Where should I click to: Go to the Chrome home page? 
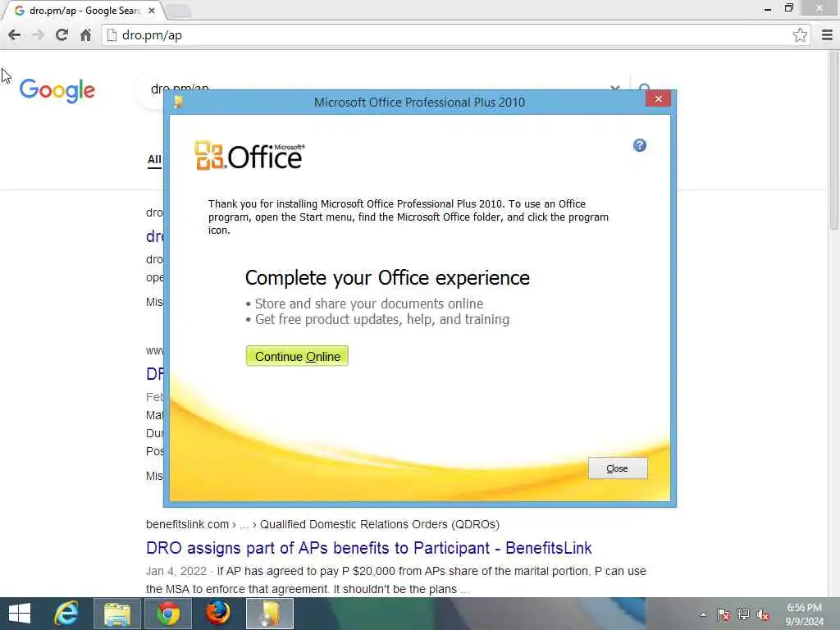click(x=85, y=35)
